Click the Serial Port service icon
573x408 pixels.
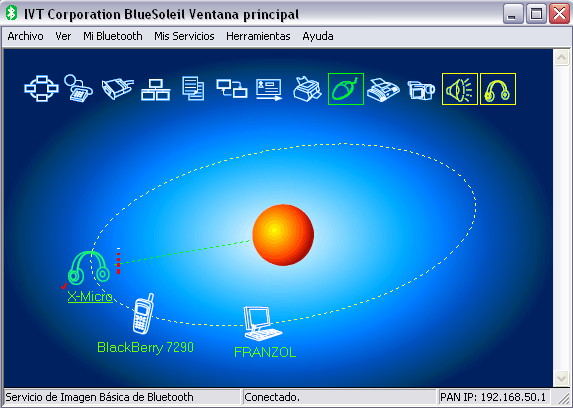(x=117, y=89)
